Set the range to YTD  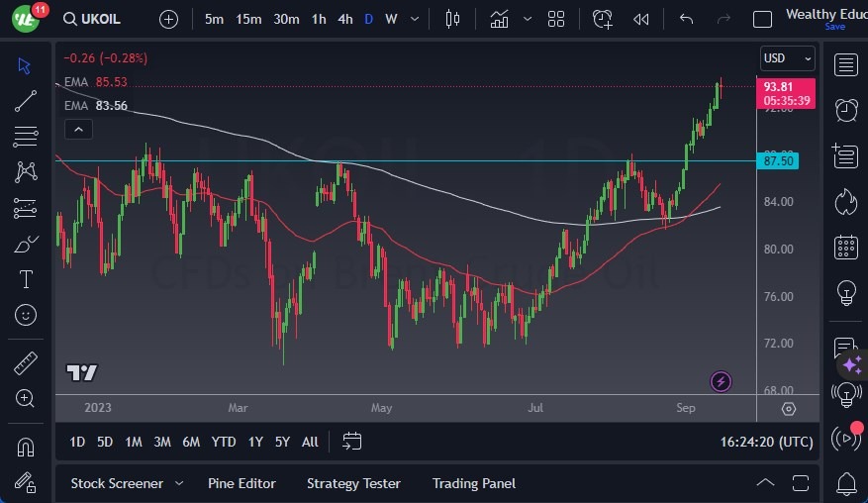(224, 442)
